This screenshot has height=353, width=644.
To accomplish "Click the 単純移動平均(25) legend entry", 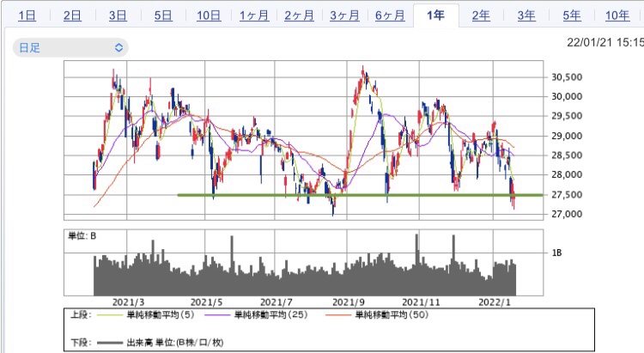I will pos(270,315).
